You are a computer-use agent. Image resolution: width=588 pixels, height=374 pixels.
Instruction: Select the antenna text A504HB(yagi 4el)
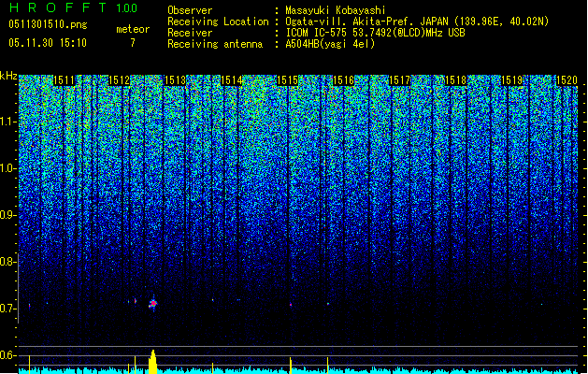[x=330, y=44]
